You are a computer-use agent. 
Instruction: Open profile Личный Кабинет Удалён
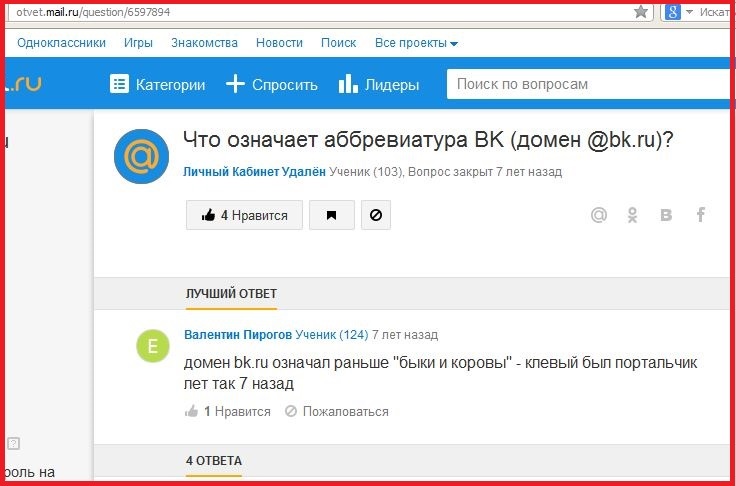[254, 172]
